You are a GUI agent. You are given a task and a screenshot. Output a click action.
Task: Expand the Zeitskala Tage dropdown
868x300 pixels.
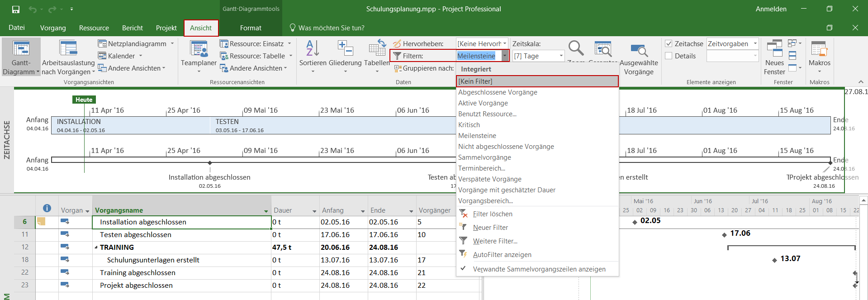point(561,56)
